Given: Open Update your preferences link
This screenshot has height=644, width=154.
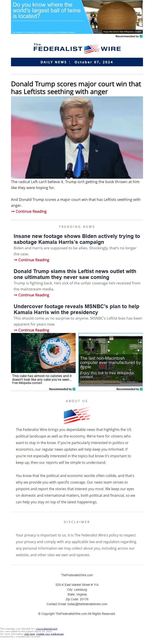Looking at the screenshot, I should 50,634.
